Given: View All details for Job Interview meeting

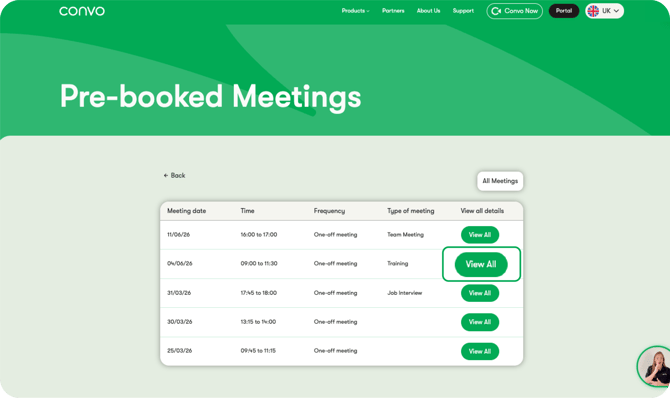Looking at the screenshot, I should [480, 293].
